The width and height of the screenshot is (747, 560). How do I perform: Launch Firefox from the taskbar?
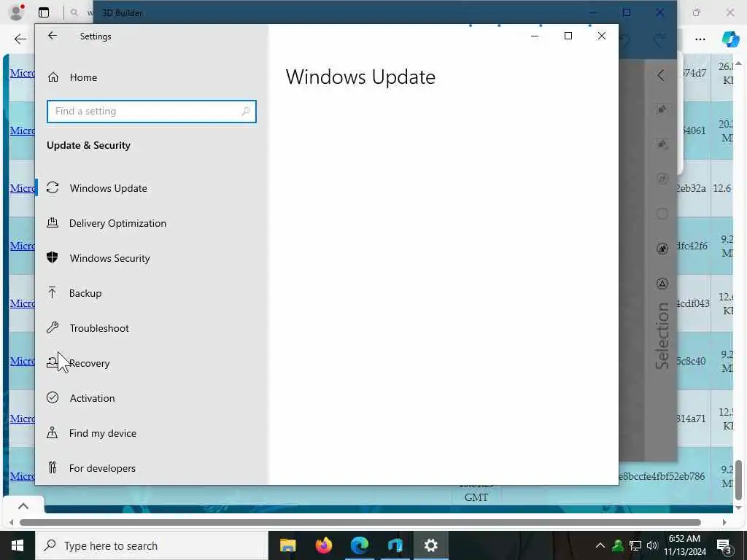[x=324, y=545]
